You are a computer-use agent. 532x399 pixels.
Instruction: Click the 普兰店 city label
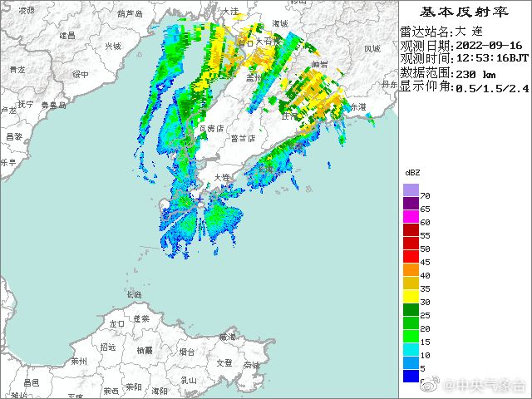coord(243,139)
